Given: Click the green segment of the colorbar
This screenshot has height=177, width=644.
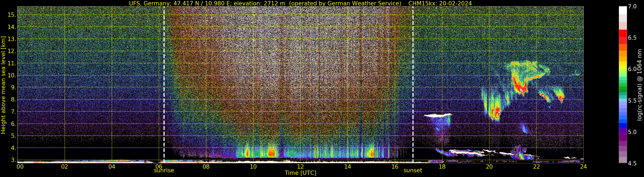Looking at the screenshot, I should tap(623, 88).
